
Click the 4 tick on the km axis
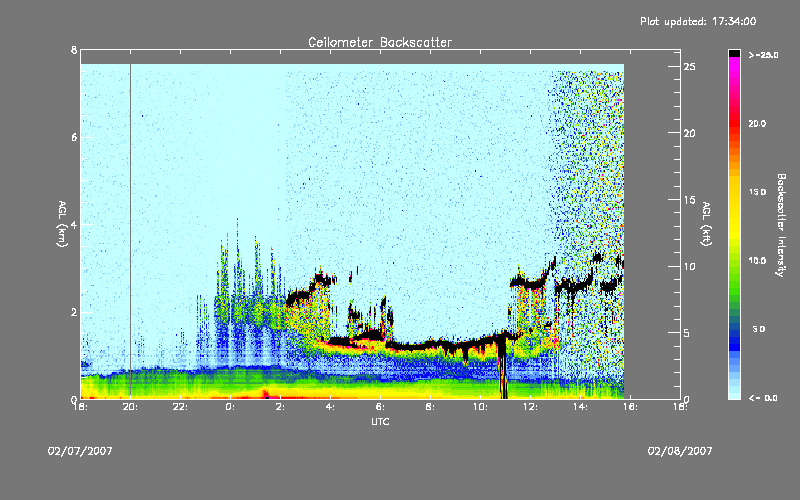pos(74,224)
